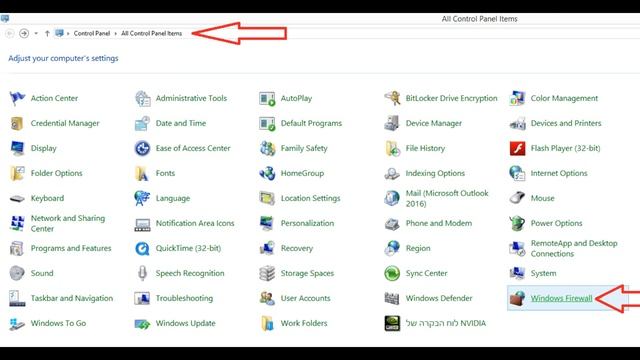This screenshot has width=640, height=360.
Task: Open the File History link
Action: [425, 148]
